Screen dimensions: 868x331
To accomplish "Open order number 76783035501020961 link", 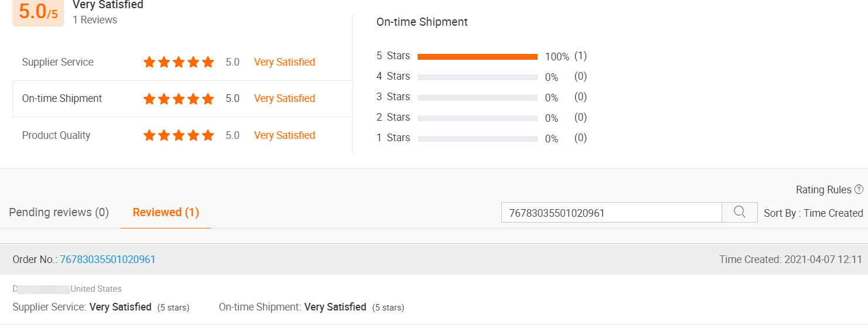I will point(108,259).
